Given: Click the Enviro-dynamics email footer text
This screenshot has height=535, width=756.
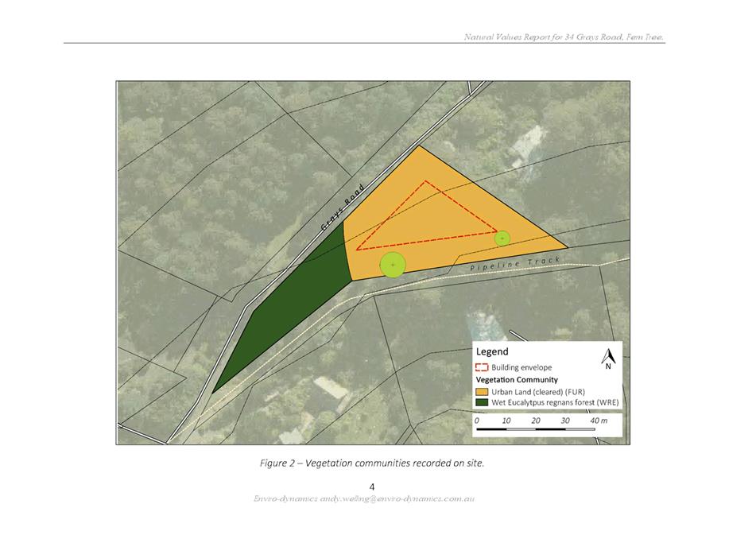Looking at the screenshot, I should coord(364,499).
